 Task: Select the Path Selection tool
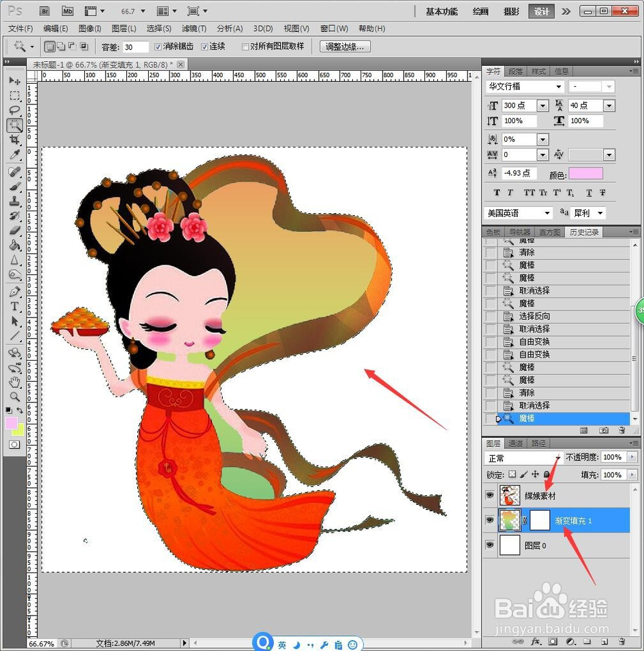[15, 321]
